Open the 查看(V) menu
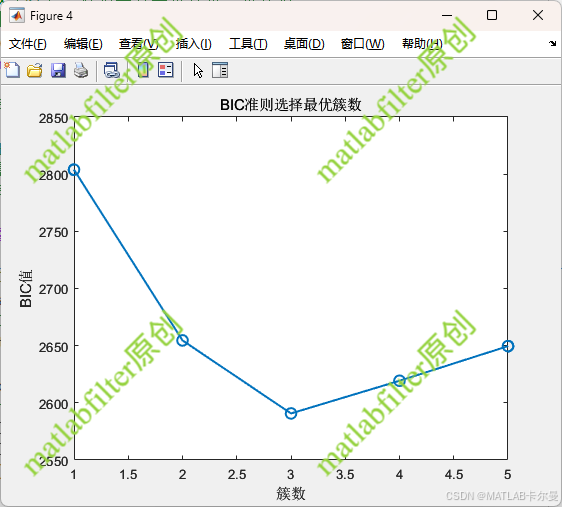562x507 pixels. pos(139,44)
